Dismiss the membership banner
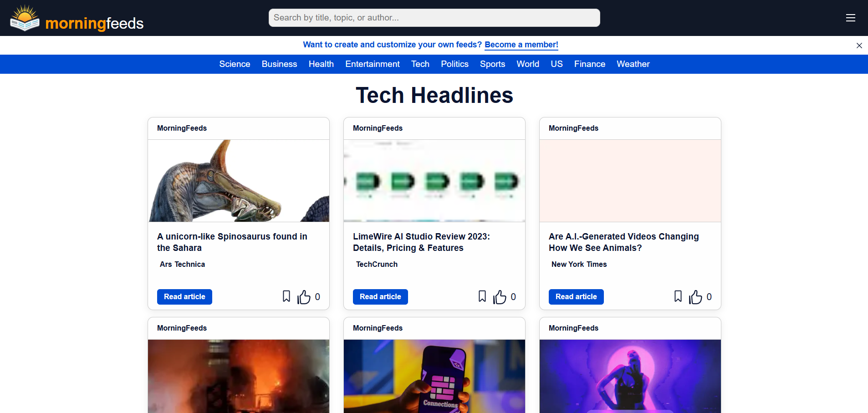Image resolution: width=868 pixels, height=413 pixels. tap(859, 46)
